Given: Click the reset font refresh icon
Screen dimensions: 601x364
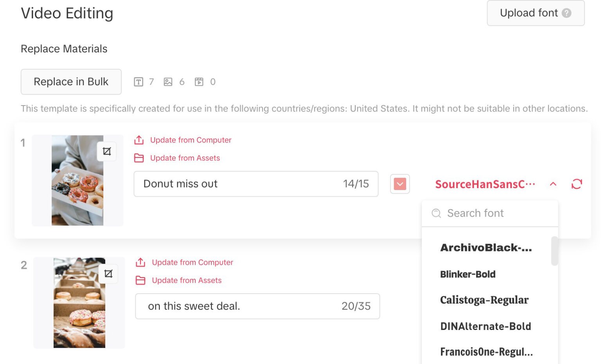Looking at the screenshot, I should tap(576, 184).
